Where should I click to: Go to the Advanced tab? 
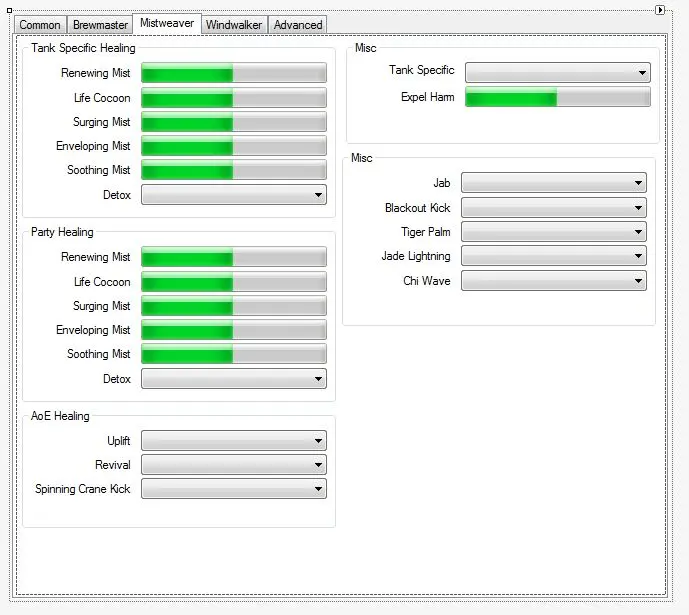298,25
